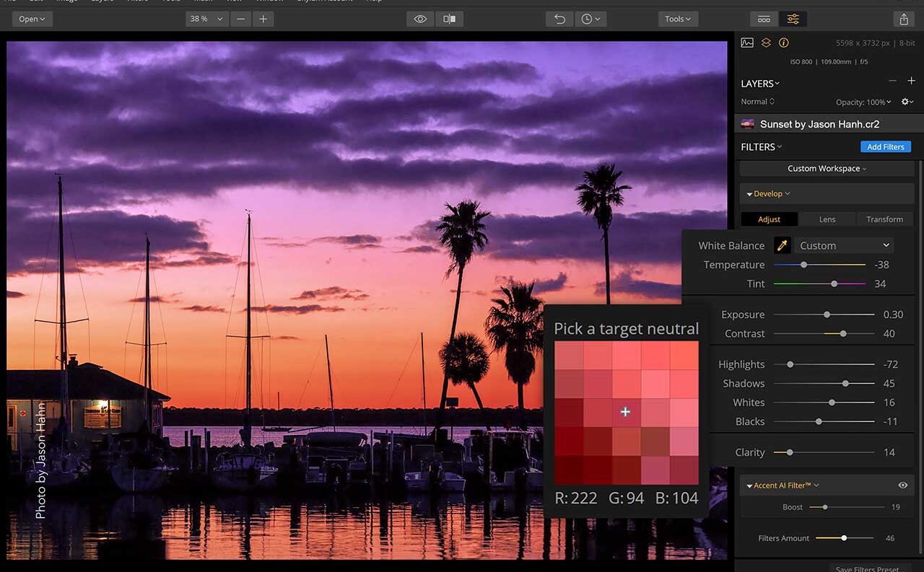The height and width of the screenshot is (572, 924).
Task: Click the Clarity slider handle
Action: 790,452
